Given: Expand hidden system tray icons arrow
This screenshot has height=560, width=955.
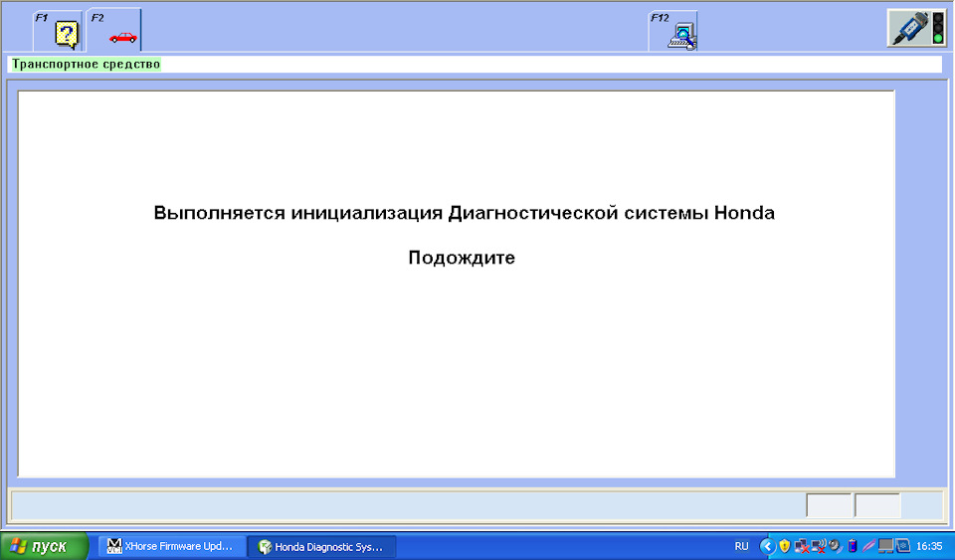Looking at the screenshot, I should [x=768, y=547].
